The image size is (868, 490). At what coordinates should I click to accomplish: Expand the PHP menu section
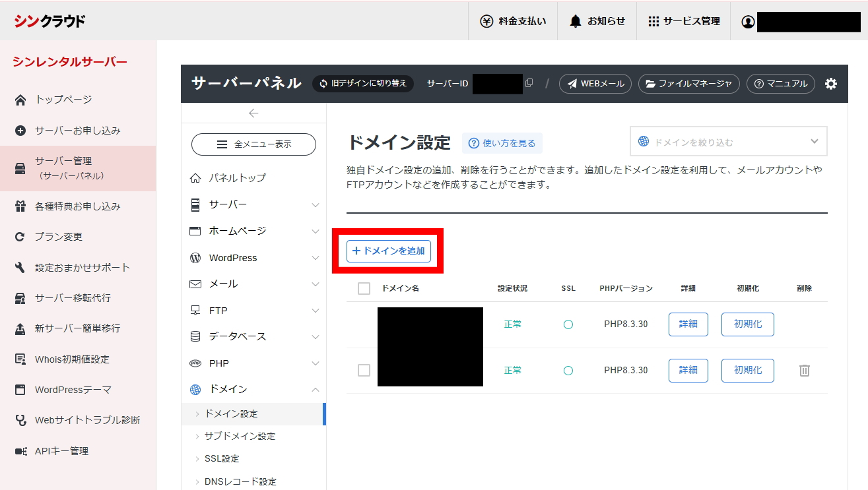[x=254, y=363]
